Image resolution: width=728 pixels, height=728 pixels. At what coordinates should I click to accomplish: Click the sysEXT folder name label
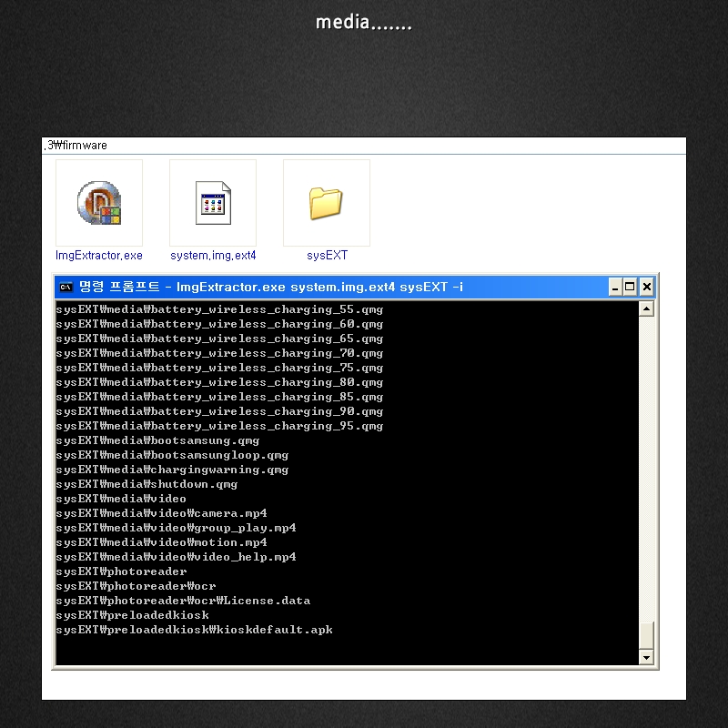(x=327, y=256)
